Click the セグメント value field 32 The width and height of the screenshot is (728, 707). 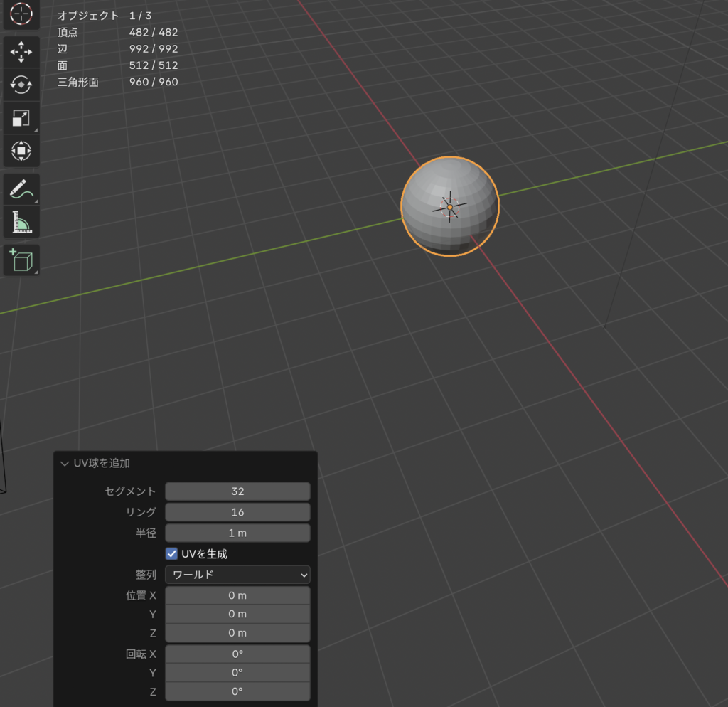(x=237, y=491)
